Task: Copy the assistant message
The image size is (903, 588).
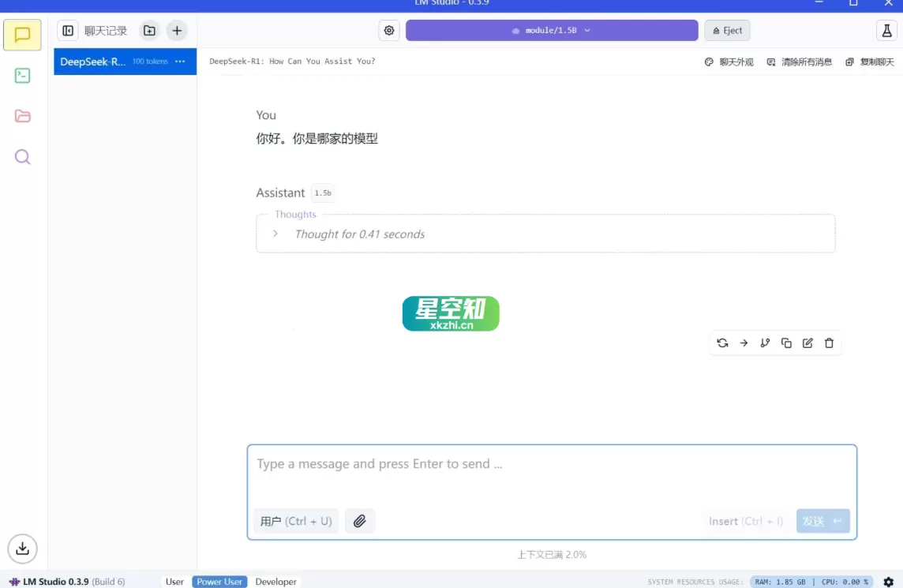Action: (x=786, y=343)
